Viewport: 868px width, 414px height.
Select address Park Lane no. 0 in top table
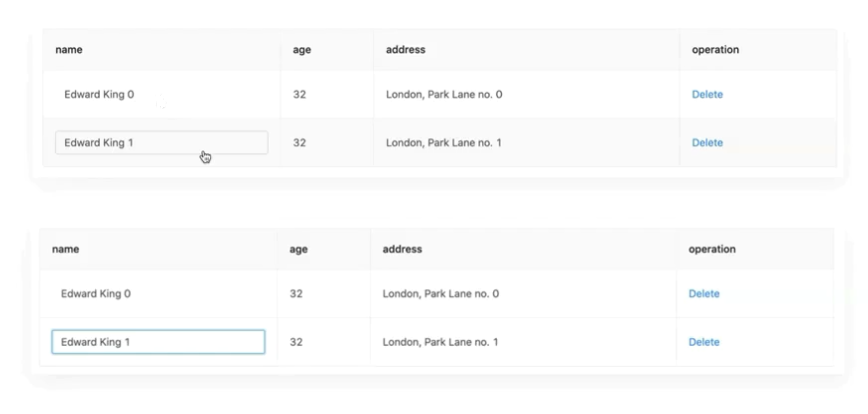444,94
